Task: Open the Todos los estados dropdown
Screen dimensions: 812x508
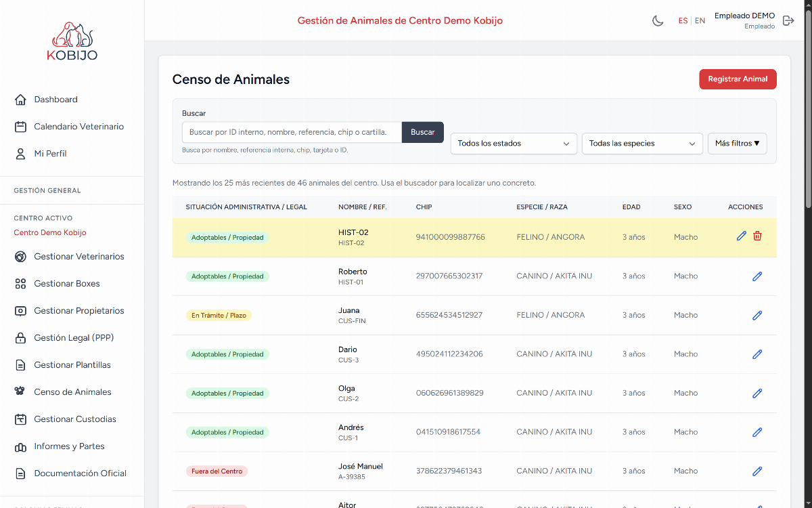Action: [x=514, y=144]
